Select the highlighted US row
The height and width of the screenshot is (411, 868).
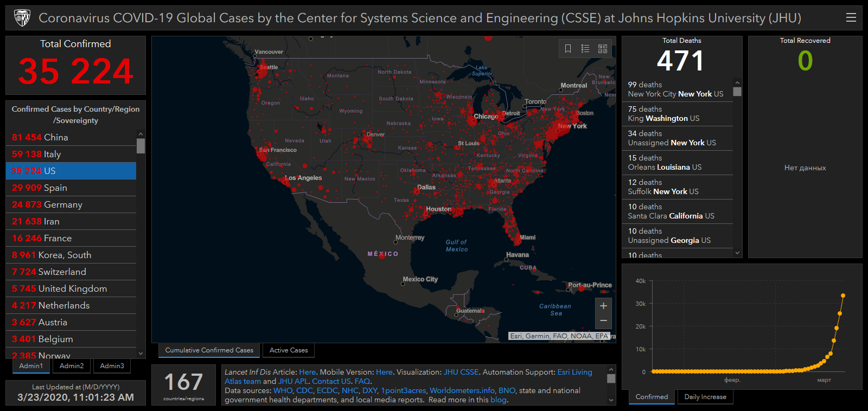point(71,171)
